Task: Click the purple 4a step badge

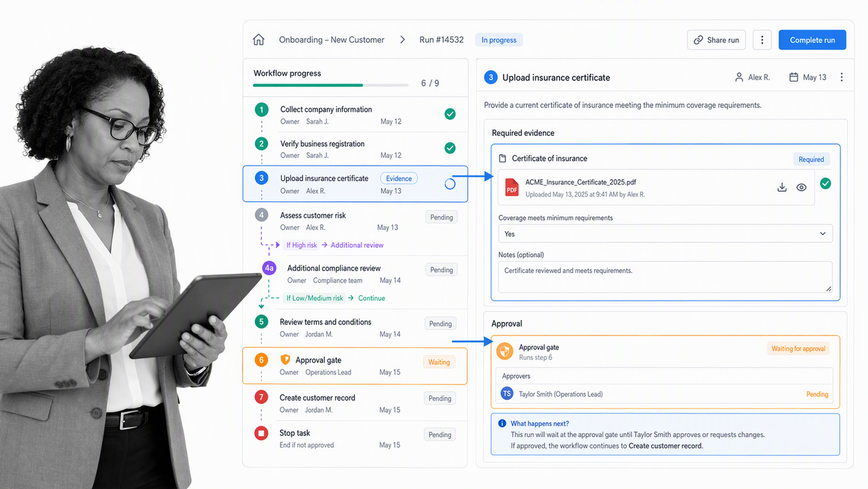Action: (269, 268)
